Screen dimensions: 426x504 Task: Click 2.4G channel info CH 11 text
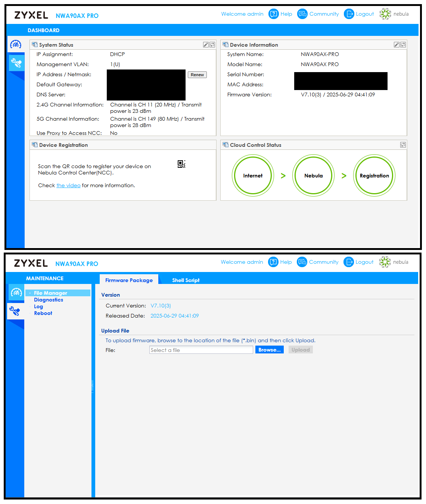click(x=156, y=108)
